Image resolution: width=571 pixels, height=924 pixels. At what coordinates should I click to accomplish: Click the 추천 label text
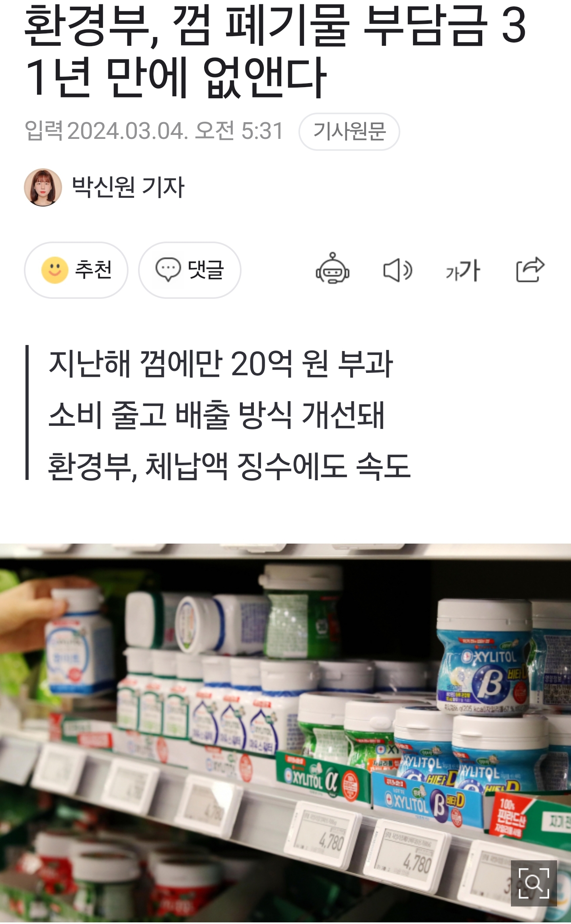[94, 270]
